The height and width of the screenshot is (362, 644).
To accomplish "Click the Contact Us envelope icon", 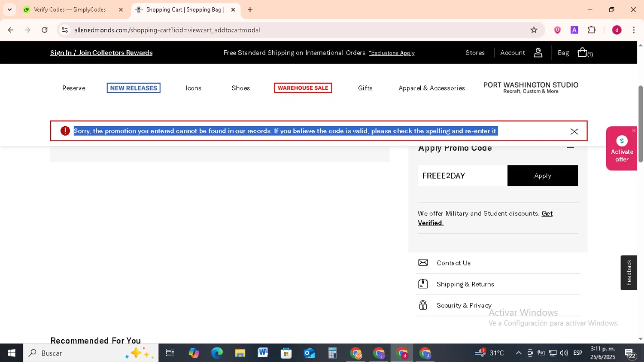I will 423,262.
